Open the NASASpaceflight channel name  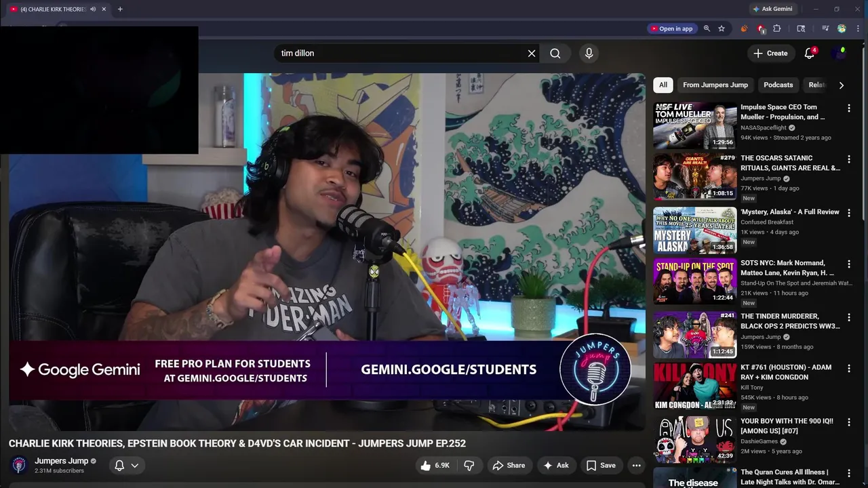pyautogui.click(x=764, y=127)
